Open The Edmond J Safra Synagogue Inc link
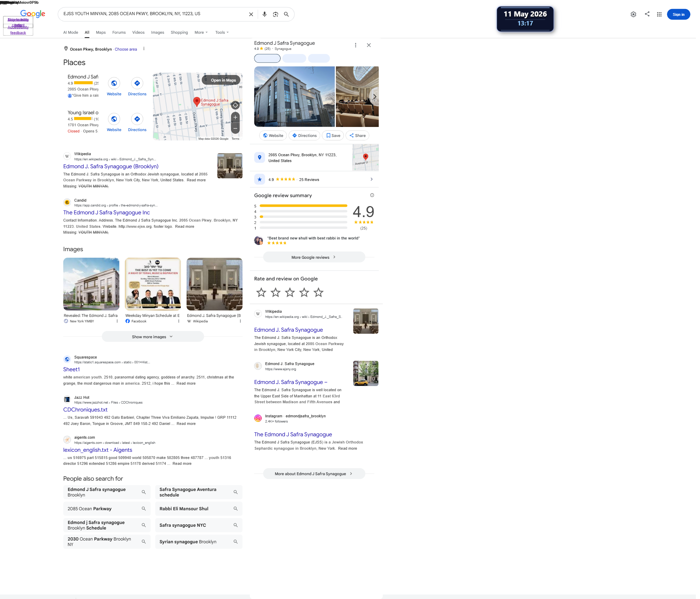 (107, 213)
